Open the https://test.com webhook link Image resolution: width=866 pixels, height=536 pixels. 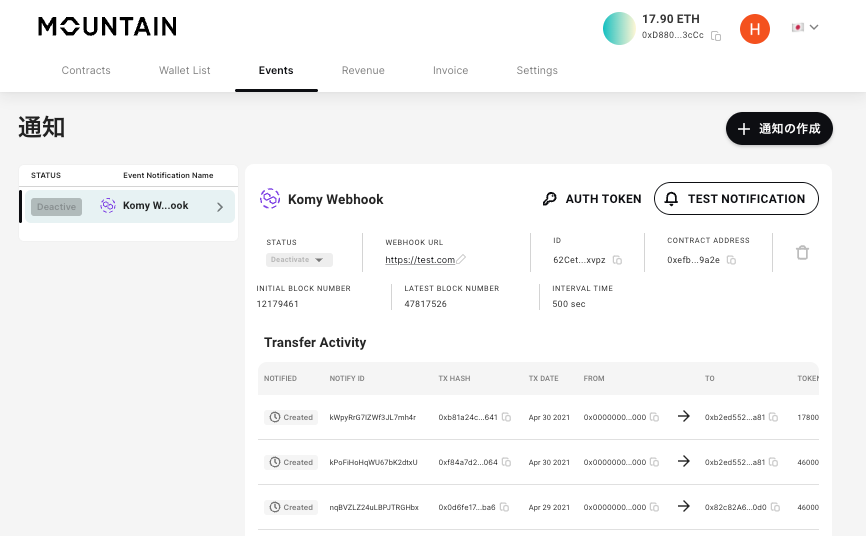(420, 260)
